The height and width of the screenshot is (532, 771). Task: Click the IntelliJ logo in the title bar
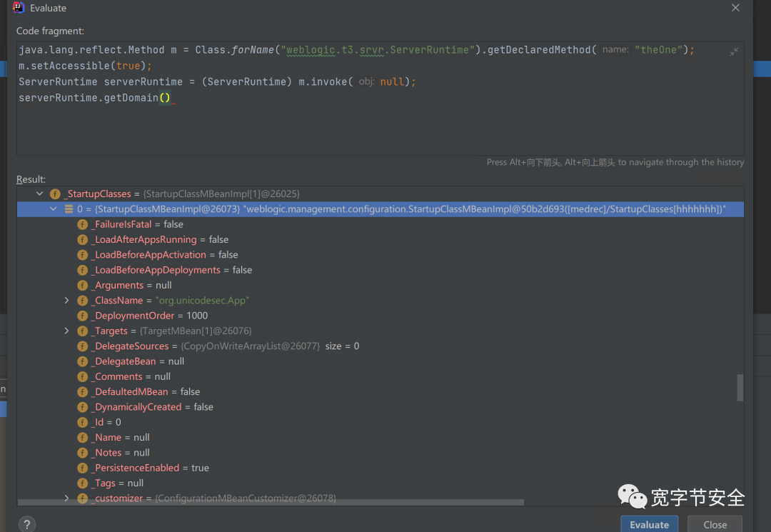tap(18, 7)
